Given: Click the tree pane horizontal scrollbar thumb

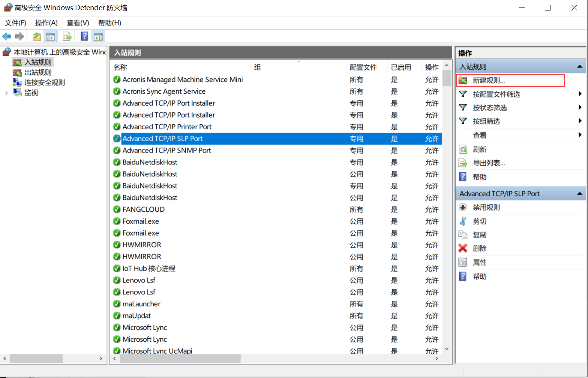Looking at the screenshot, I should tap(36, 359).
